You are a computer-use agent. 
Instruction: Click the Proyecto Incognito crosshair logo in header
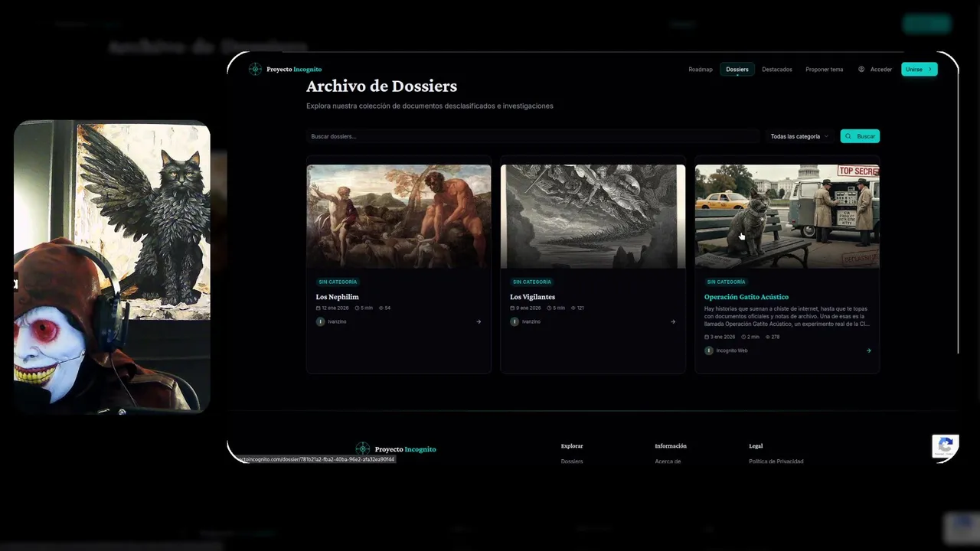click(255, 69)
